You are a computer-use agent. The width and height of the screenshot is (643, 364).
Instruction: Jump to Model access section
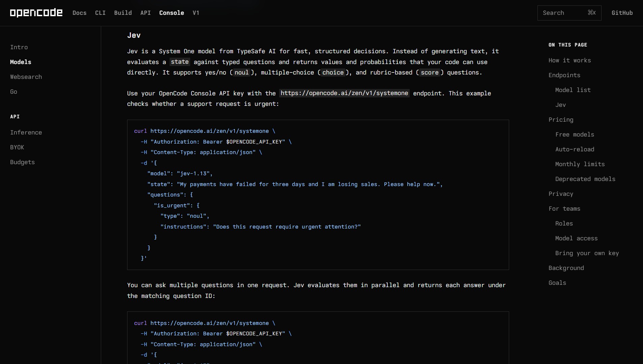point(576,238)
